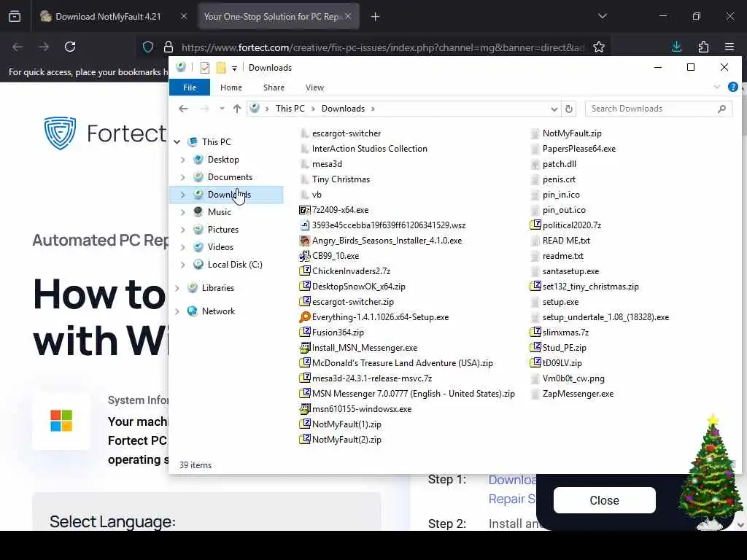Select NotMyFault.zip file

tap(566, 133)
